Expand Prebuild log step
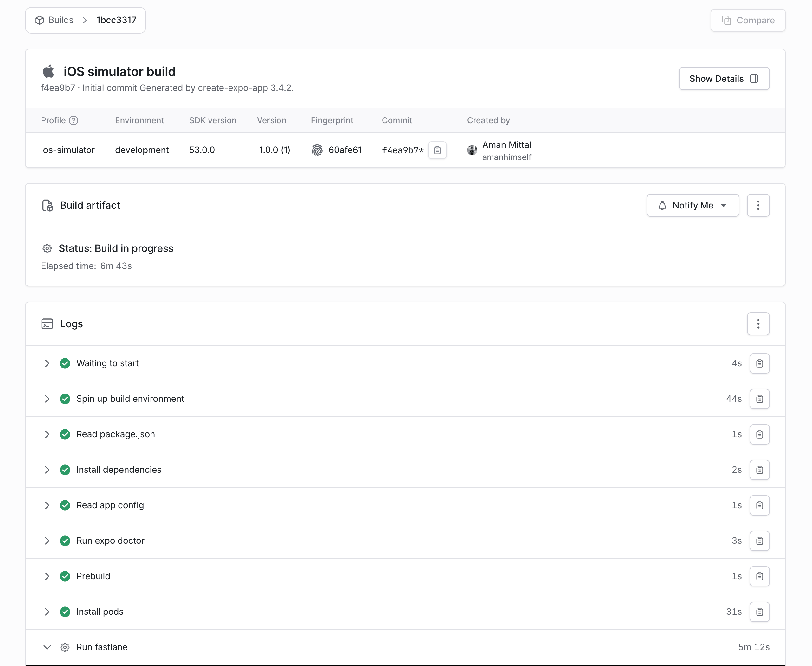The height and width of the screenshot is (666, 812). click(47, 576)
